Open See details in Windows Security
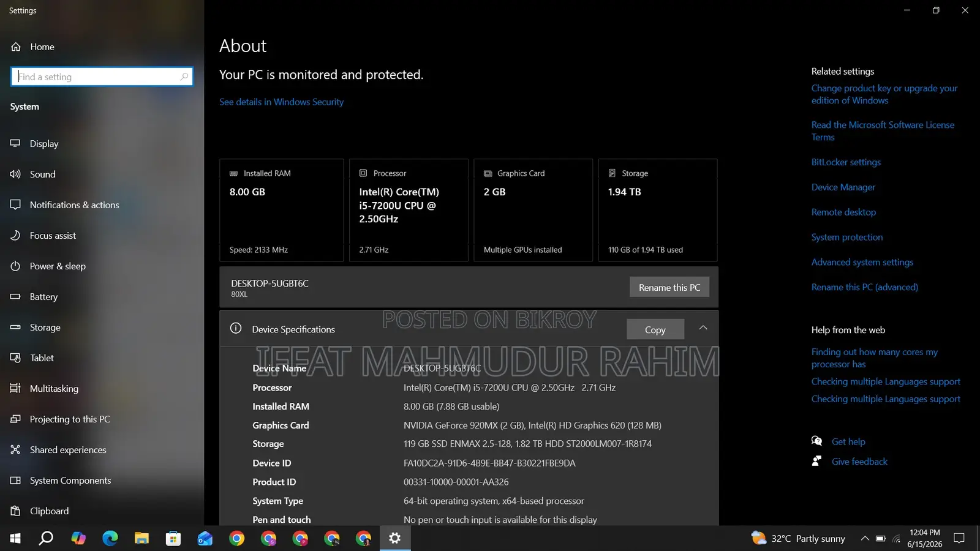 pyautogui.click(x=281, y=102)
